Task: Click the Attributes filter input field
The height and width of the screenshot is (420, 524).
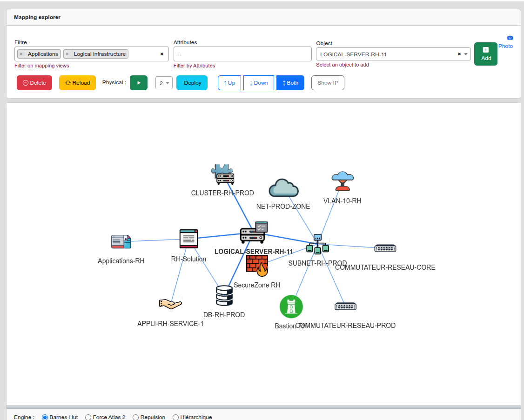Action: 242,54
